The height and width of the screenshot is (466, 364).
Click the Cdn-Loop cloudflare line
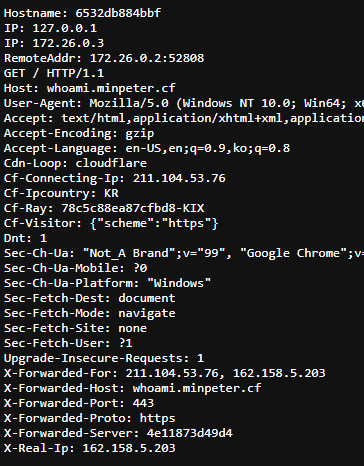[x=75, y=163]
